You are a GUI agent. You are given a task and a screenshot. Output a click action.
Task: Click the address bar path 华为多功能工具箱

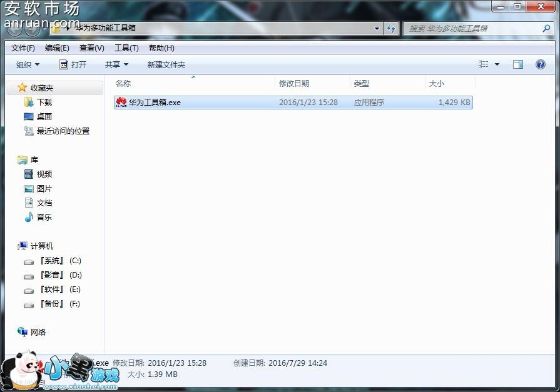point(105,28)
